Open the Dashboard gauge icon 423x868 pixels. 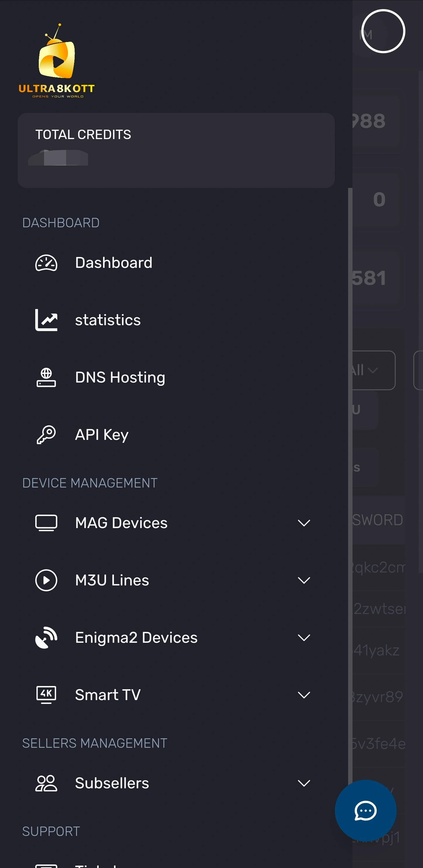coord(46,263)
